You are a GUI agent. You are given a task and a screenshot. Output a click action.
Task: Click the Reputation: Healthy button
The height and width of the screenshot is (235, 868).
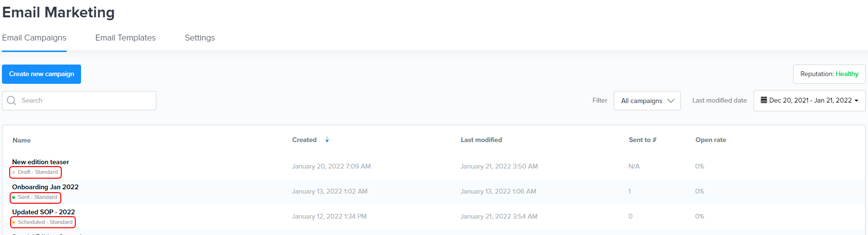coord(829,74)
